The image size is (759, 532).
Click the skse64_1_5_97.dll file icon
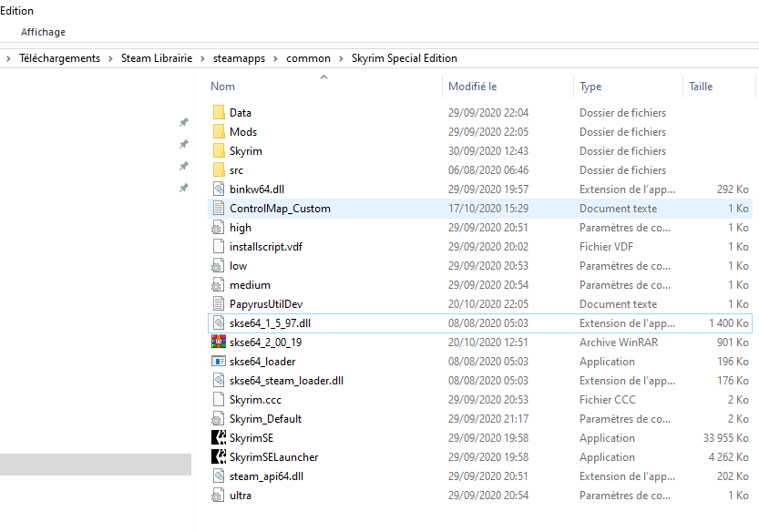coord(219,322)
